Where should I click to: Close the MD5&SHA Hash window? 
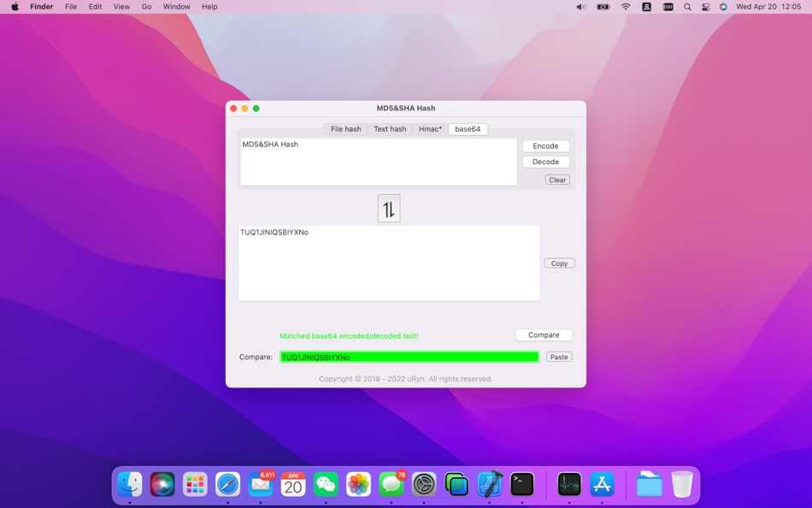[233, 109]
